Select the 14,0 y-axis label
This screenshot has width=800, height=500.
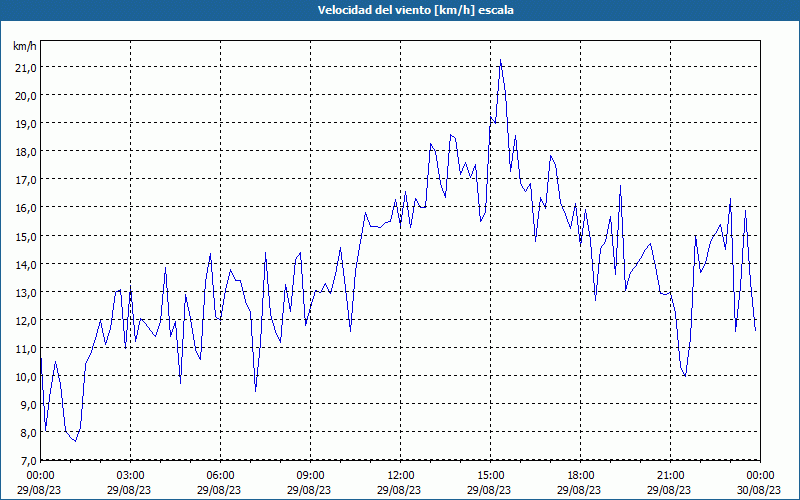[x=26, y=264]
